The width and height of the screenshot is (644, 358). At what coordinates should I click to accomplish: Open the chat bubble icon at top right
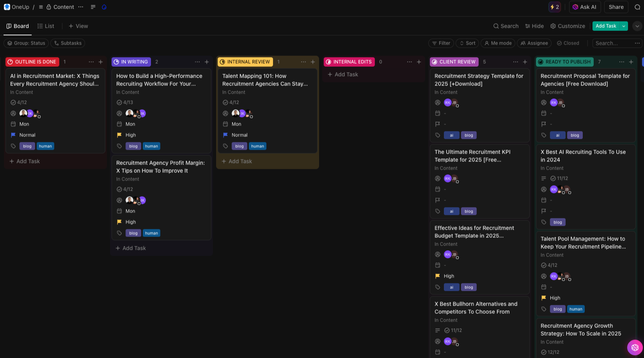637,7
